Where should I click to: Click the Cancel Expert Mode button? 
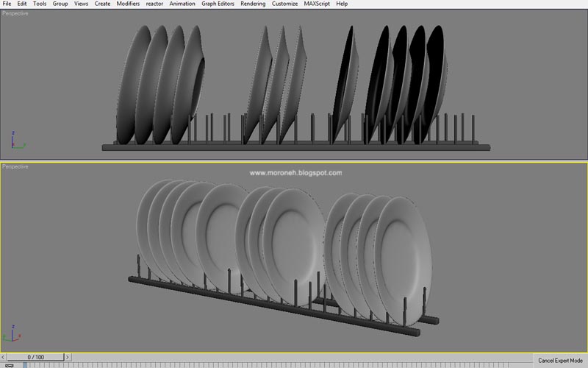click(560, 361)
